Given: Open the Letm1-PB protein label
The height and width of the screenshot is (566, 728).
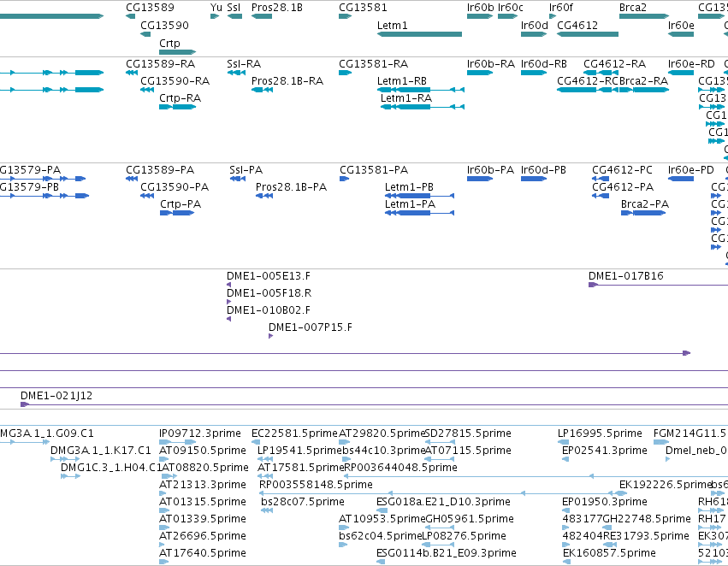Looking at the screenshot, I should [x=409, y=187].
